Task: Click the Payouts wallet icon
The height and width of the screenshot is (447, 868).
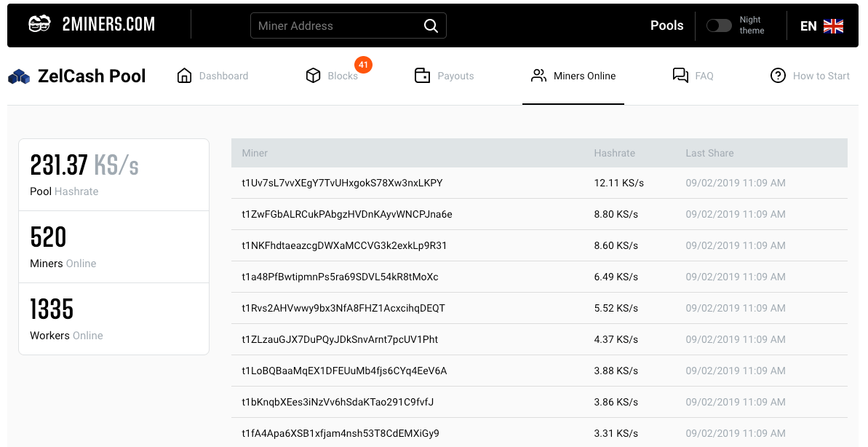Action: [x=422, y=76]
